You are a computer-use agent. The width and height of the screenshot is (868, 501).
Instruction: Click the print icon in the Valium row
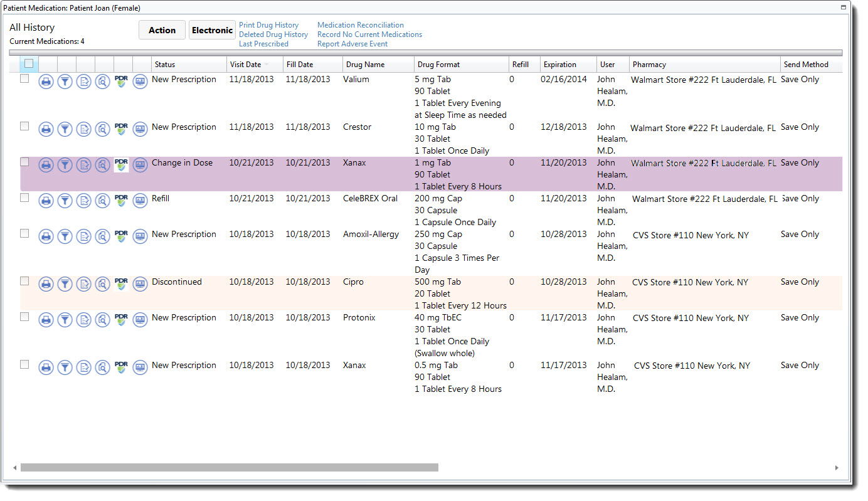[46, 81]
